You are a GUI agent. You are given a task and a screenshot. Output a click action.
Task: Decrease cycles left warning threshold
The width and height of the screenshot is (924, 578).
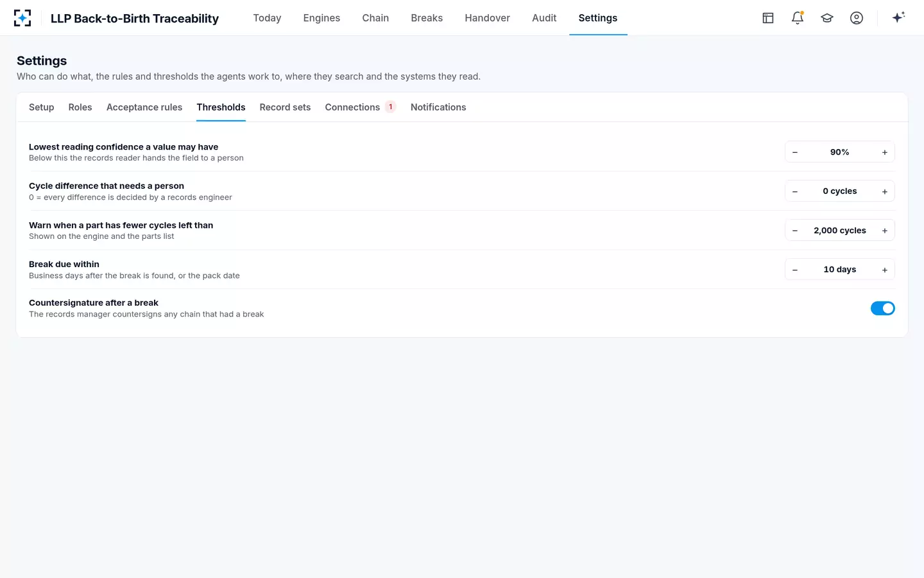[x=795, y=231]
